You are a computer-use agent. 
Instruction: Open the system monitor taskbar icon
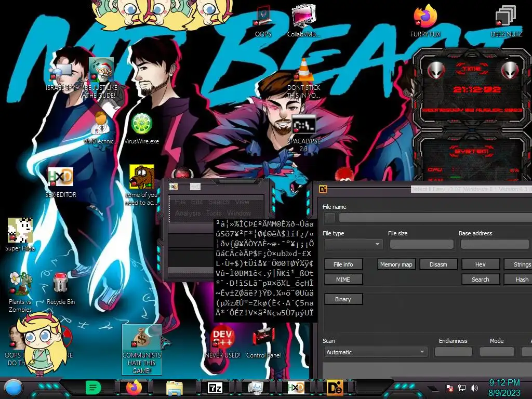pos(255,388)
